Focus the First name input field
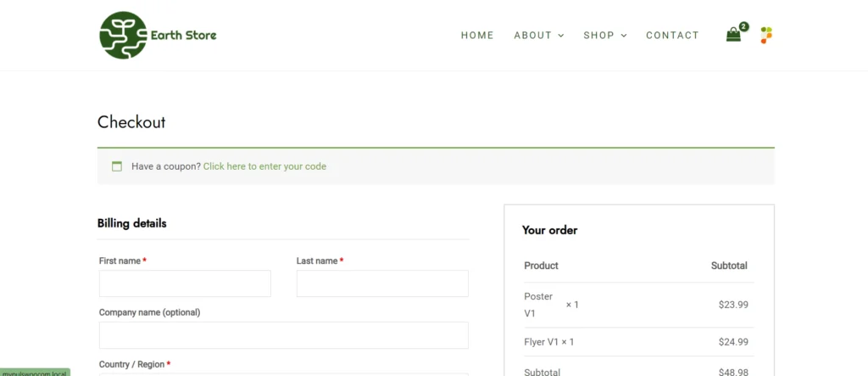 click(185, 283)
